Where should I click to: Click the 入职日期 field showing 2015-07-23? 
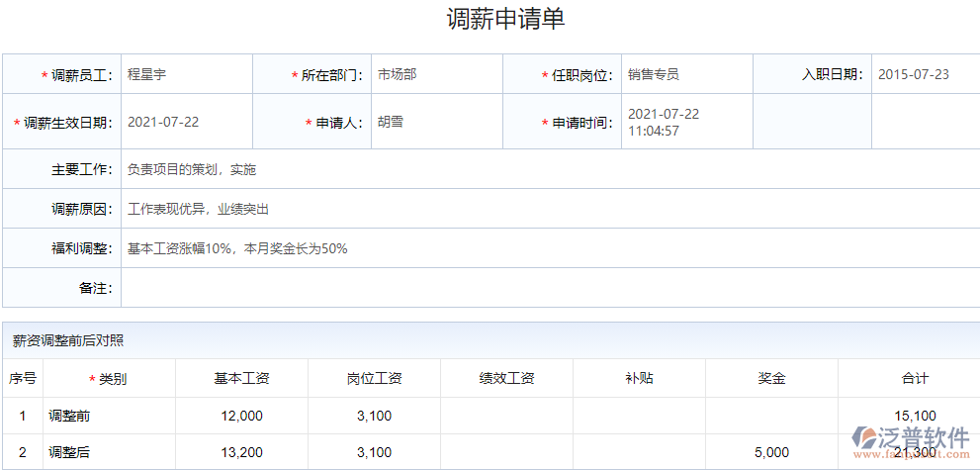(924, 74)
